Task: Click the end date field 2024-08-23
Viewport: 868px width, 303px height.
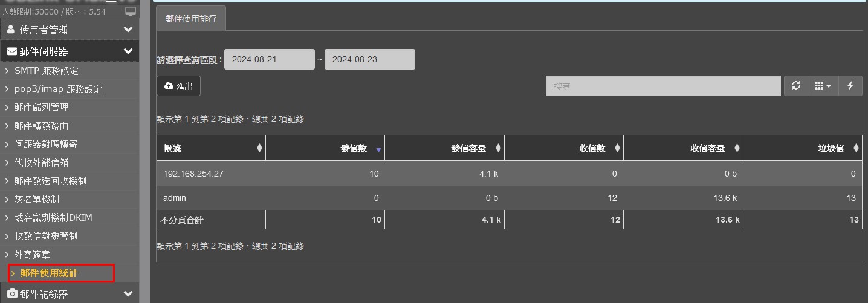Action: (369, 59)
